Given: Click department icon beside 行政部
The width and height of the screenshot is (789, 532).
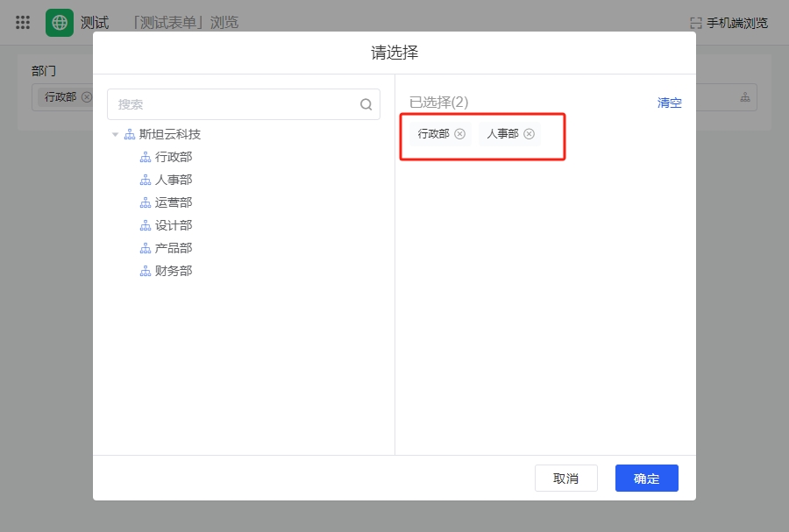Looking at the screenshot, I should 146,158.
